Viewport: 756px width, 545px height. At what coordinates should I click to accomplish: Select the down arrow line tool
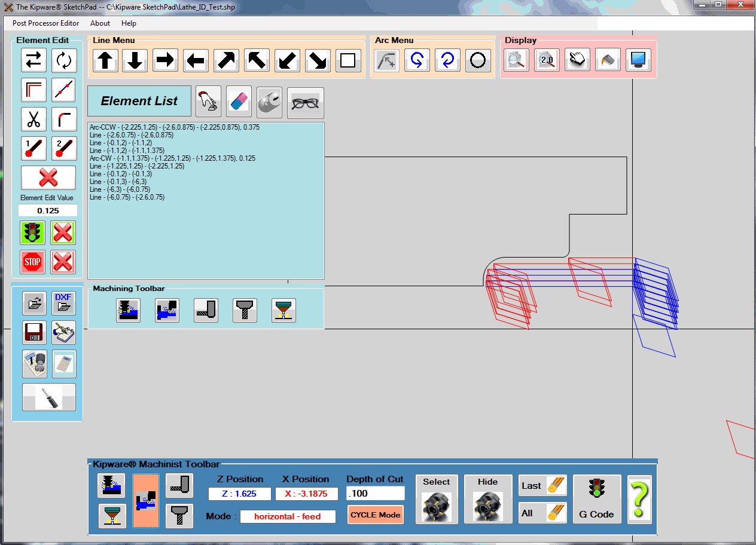pos(135,60)
